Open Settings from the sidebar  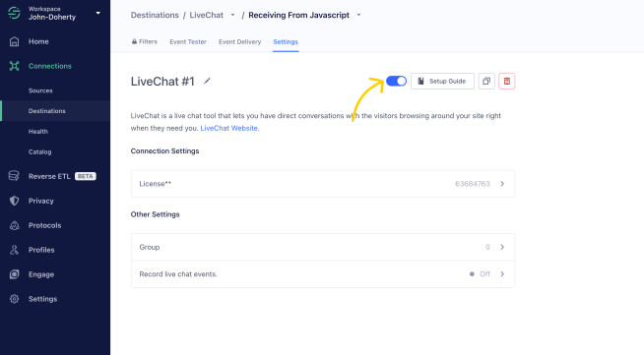coord(42,299)
